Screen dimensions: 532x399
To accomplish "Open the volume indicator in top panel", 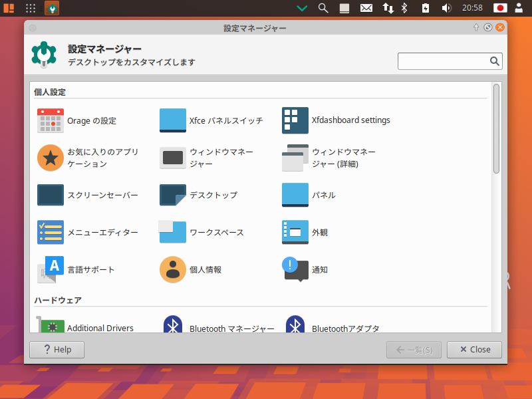I will tap(446, 8).
